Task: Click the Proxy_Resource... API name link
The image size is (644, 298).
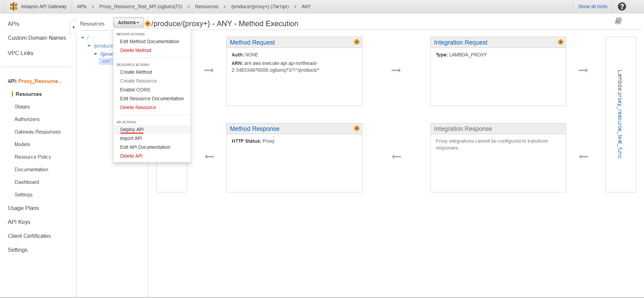Action: pos(40,81)
